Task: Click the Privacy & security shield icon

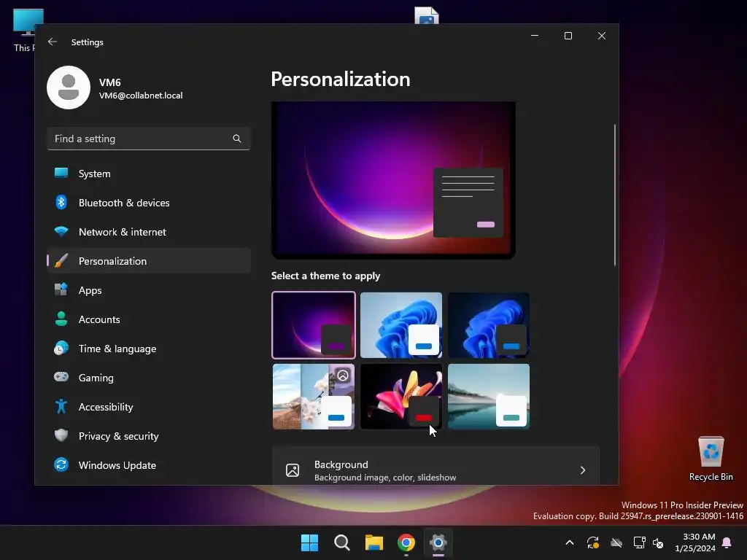Action: pos(61,435)
